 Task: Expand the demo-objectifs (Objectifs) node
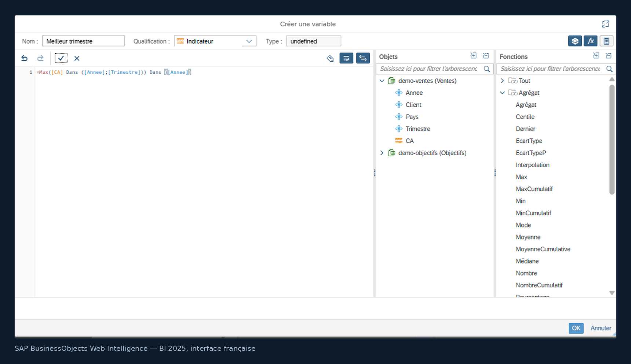click(x=382, y=153)
